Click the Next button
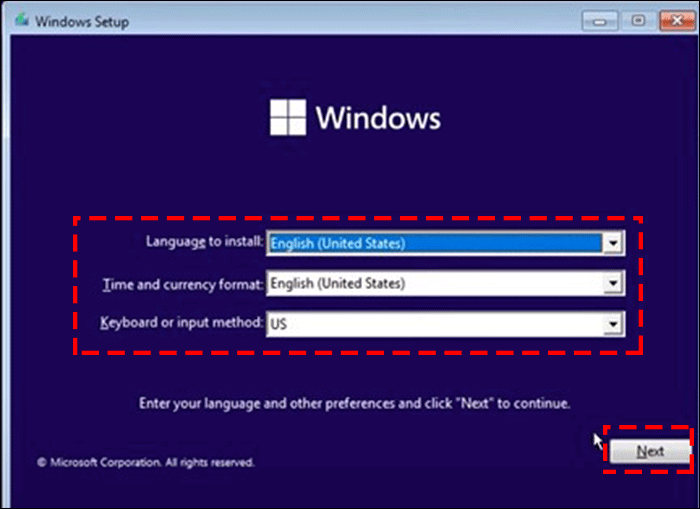 (x=650, y=451)
